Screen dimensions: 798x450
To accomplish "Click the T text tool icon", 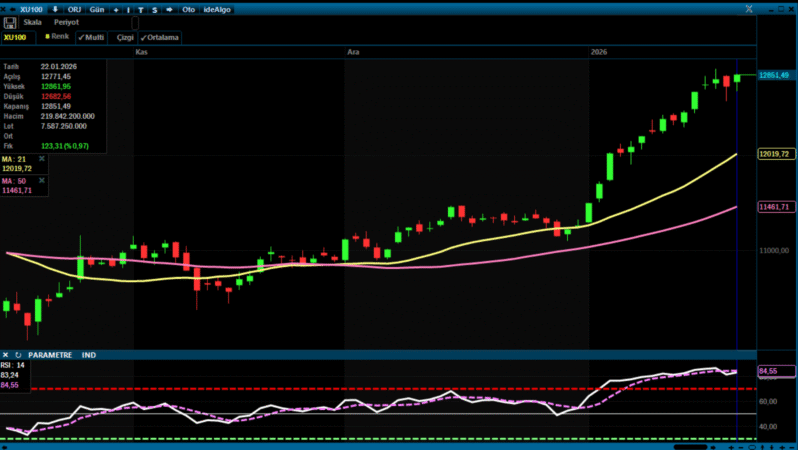I will (141, 9).
